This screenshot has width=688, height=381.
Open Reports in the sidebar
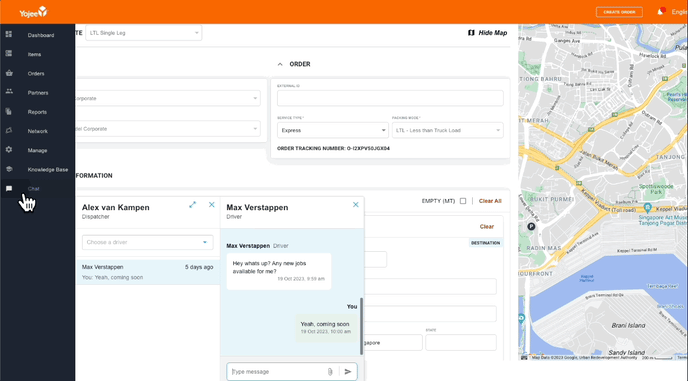37,112
